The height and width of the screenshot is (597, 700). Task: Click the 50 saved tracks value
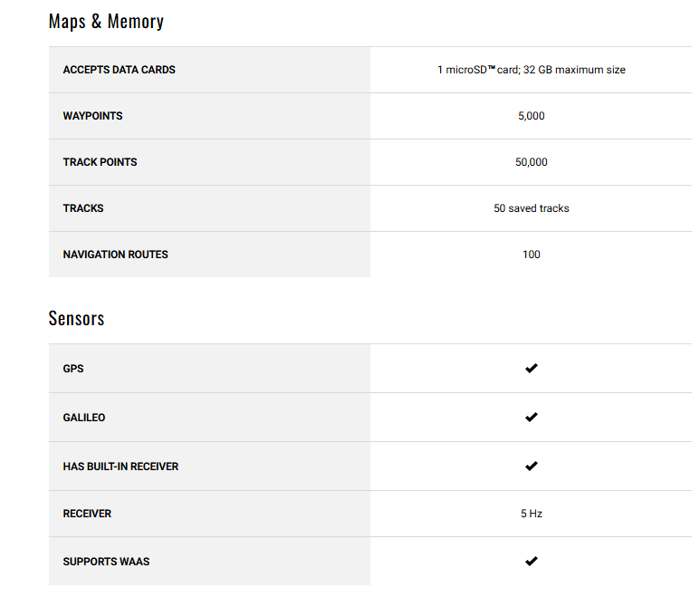(x=532, y=208)
